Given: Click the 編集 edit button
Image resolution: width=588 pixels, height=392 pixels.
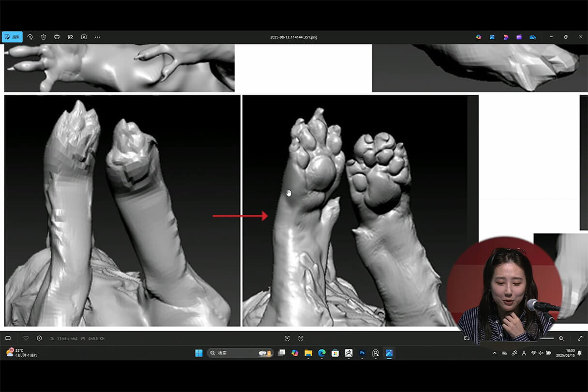Looking at the screenshot, I should (x=12, y=37).
